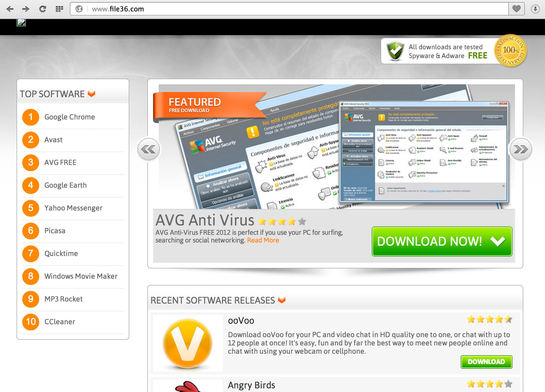Open the speed dial grid icon

coord(59,9)
